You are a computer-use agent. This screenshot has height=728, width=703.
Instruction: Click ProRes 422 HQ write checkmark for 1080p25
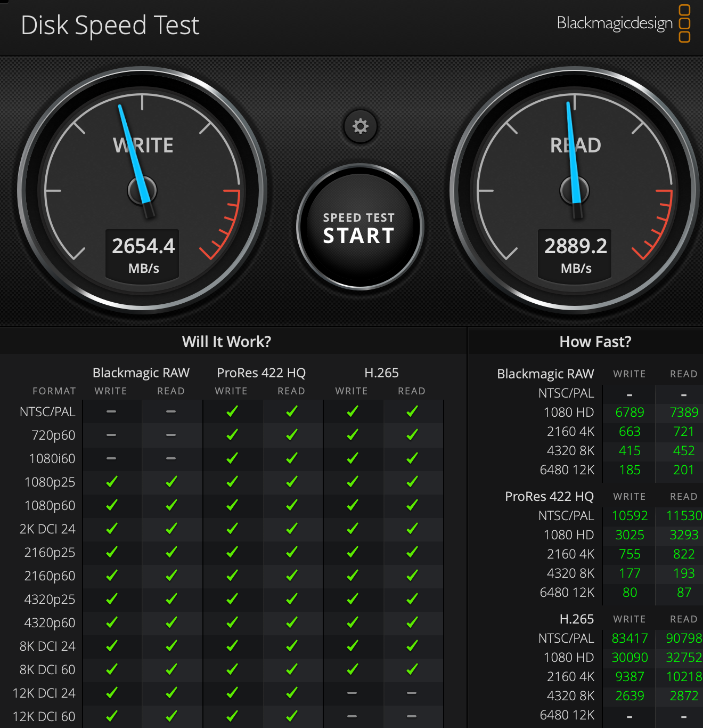232,482
